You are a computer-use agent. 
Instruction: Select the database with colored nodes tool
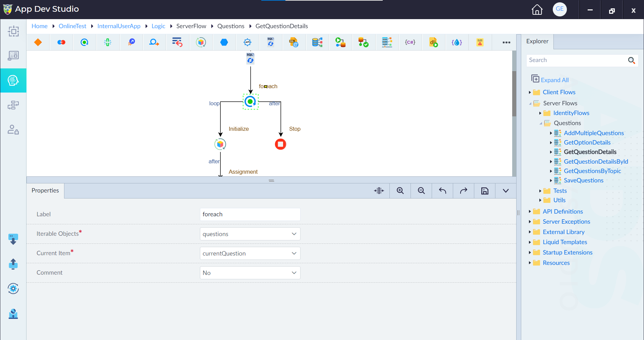point(317,42)
